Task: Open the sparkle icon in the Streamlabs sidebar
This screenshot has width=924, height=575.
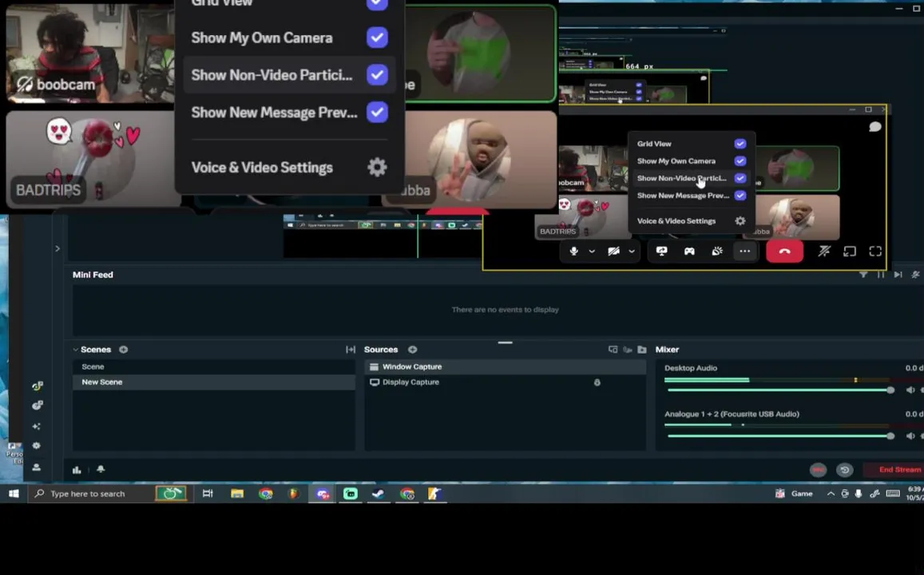Action: coord(37,426)
